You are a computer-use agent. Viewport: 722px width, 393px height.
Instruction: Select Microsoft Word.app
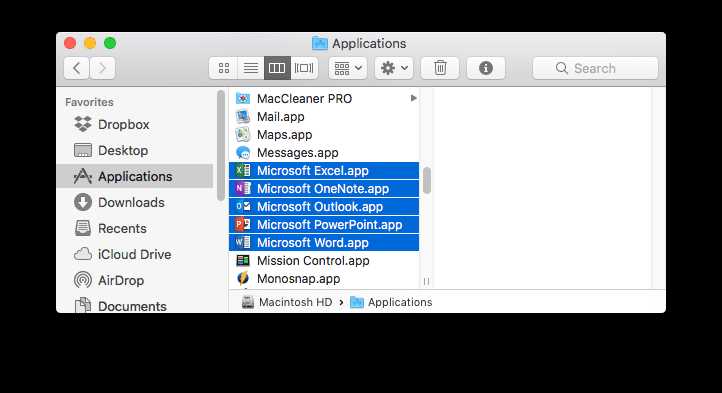click(324, 242)
